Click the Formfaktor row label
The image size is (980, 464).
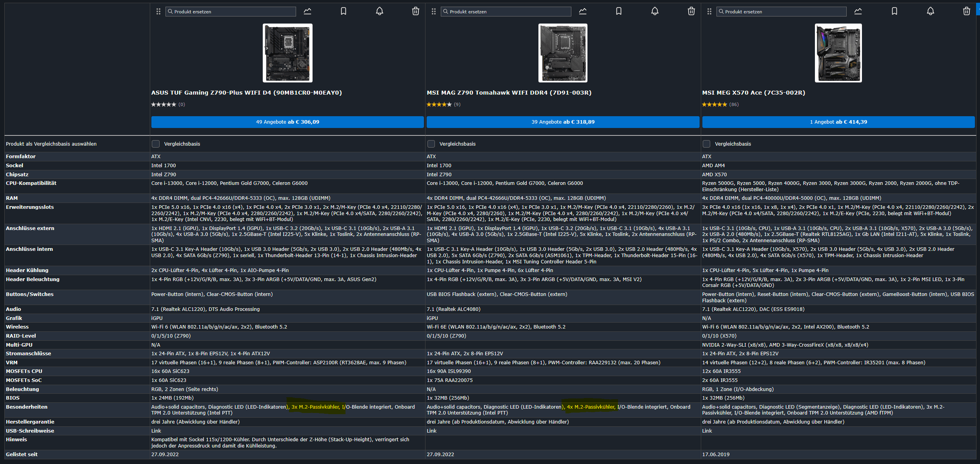point(21,157)
